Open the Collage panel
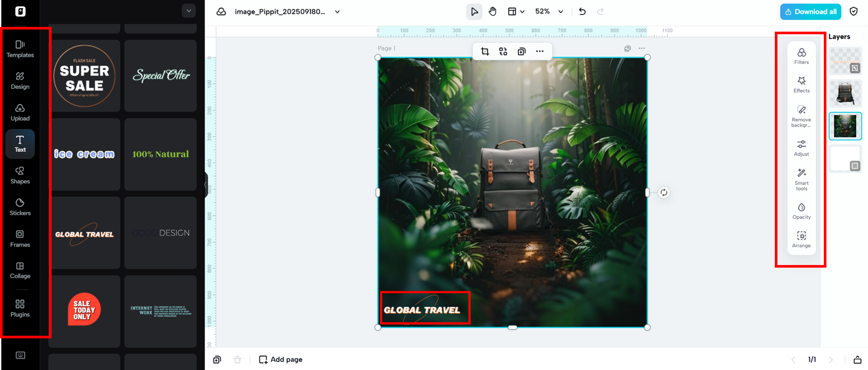 [20, 270]
